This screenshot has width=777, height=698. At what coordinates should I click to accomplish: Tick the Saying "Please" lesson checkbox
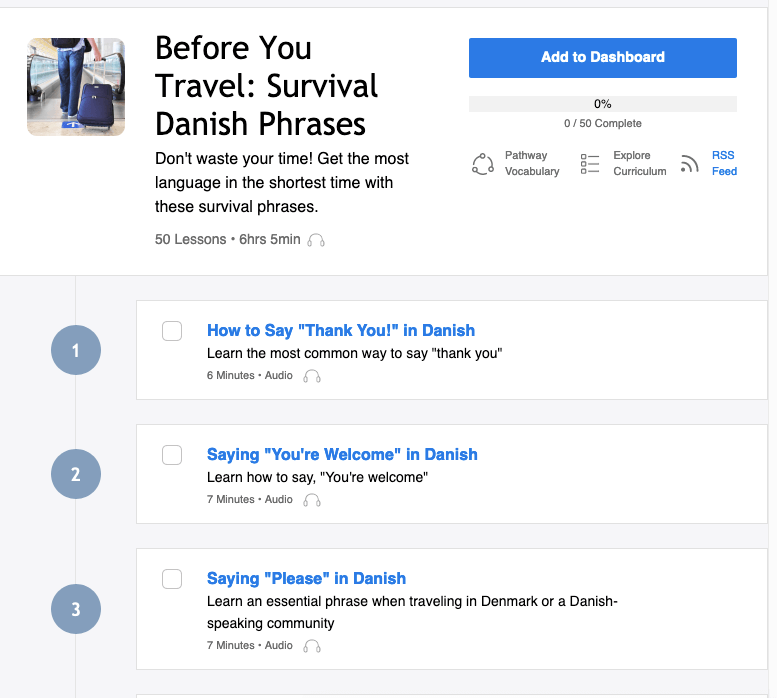172,579
